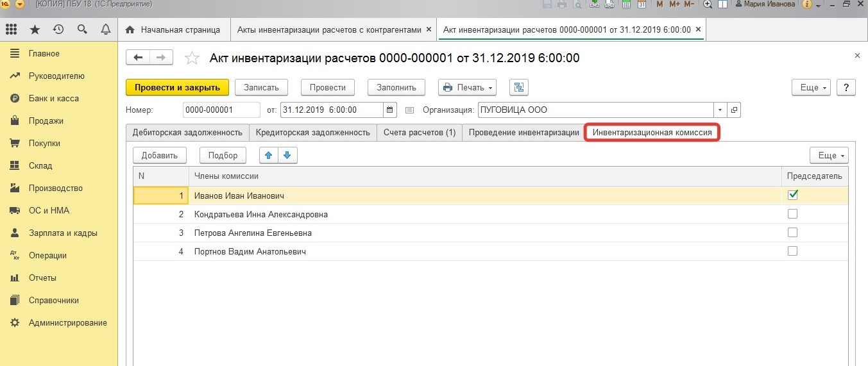
Task: Click into the Номер input field
Action: [x=221, y=110]
